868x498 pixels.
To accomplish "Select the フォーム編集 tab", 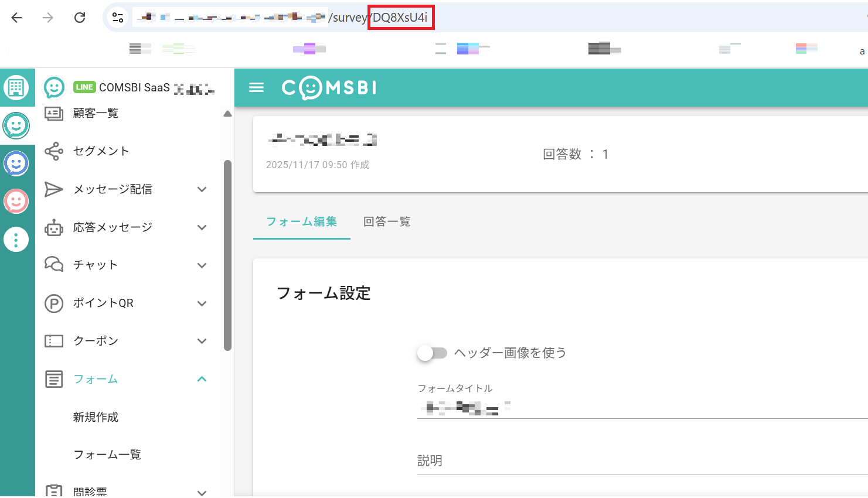I will click(x=301, y=222).
